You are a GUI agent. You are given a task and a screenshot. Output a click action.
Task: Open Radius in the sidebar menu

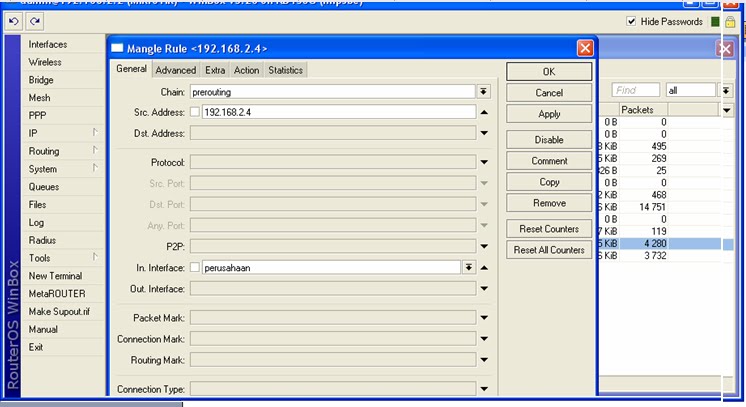63,240
